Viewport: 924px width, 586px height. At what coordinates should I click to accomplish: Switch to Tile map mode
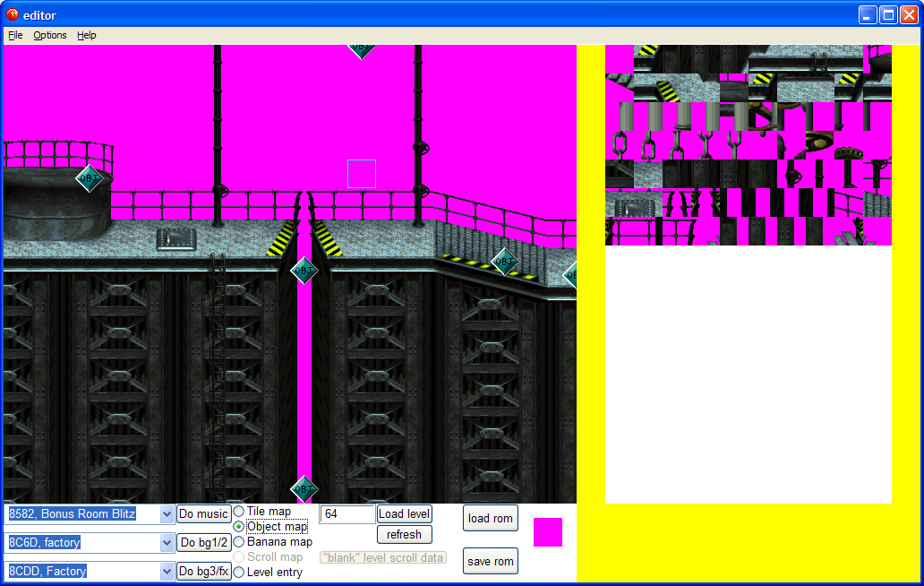(238, 513)
